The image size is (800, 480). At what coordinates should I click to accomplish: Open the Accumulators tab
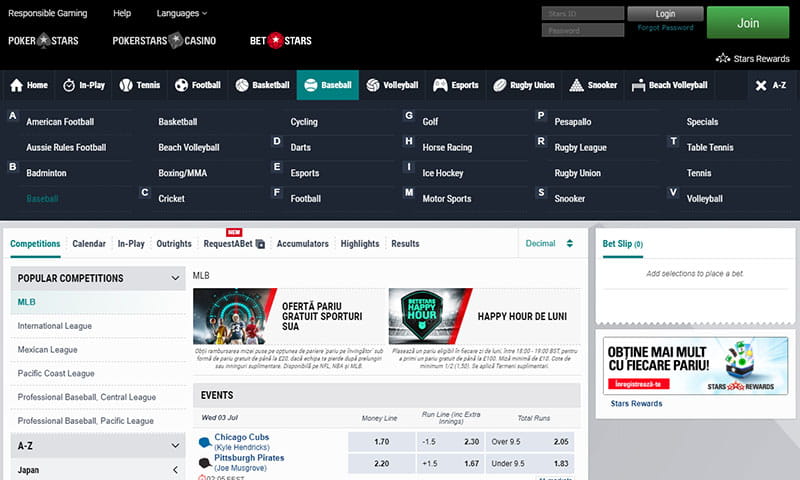click(303, 244)
